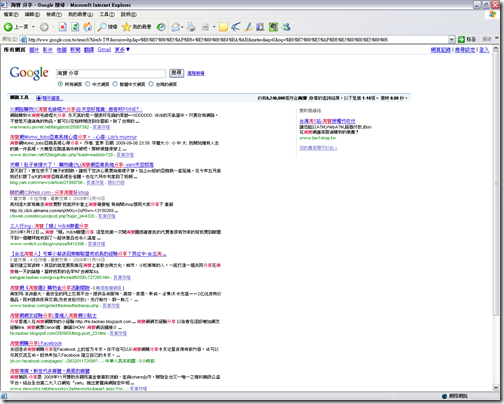Click the pencil toolbar icon
This screenshot has height=404, width=504.
248,27
